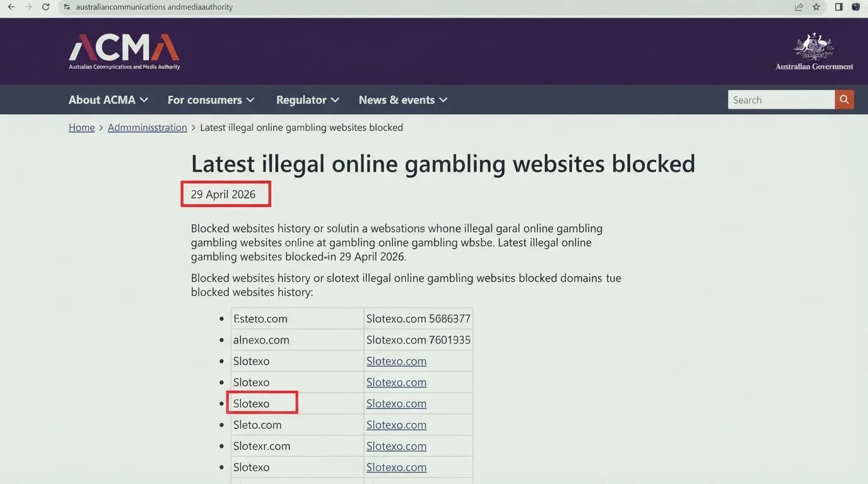
Task: Click the 'Latest illegal online gambling websites blocked' heading
Action: coord(443,164)
